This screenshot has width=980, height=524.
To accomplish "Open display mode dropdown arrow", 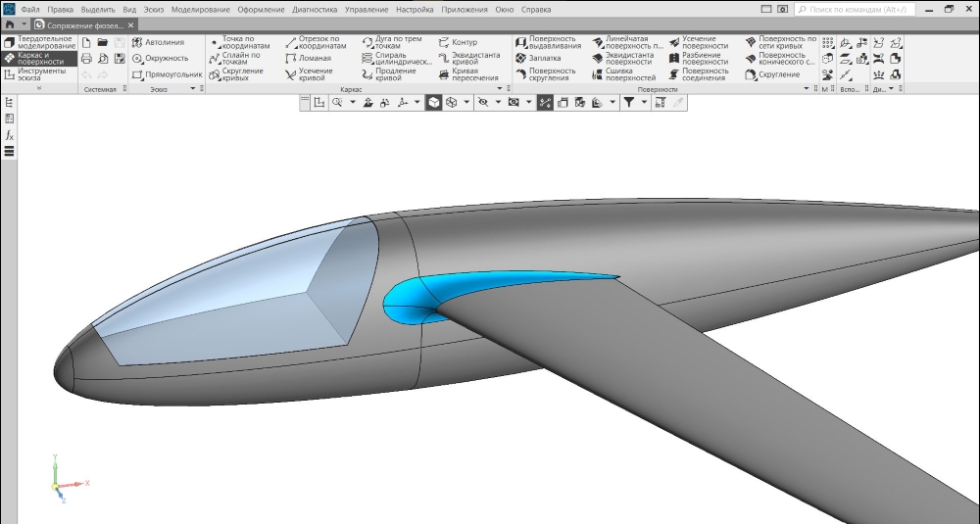I will 466,103.
